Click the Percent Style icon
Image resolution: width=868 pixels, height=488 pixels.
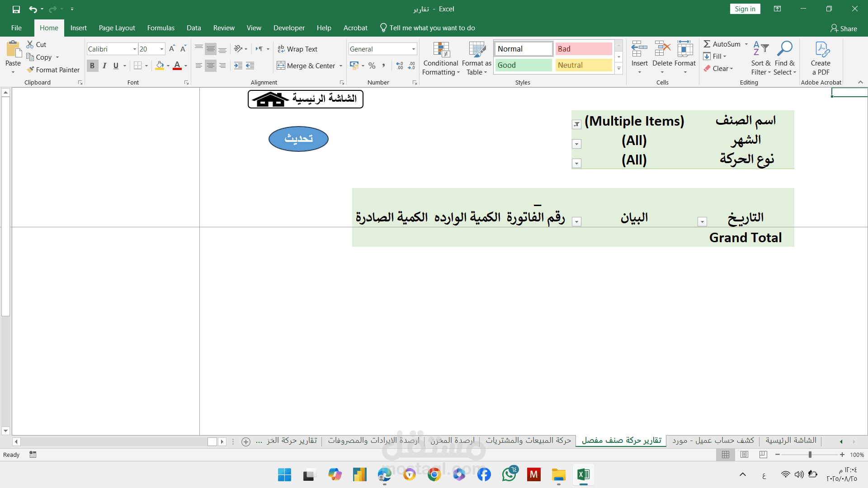point(372,66)
